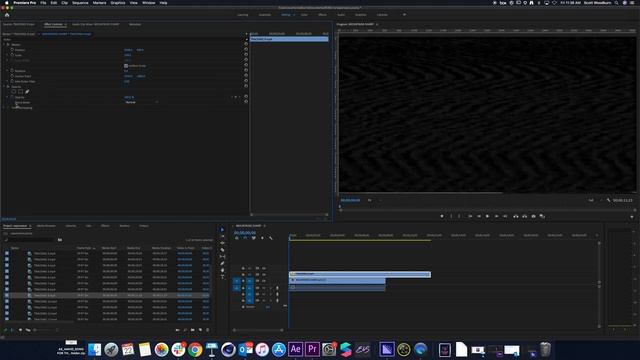Step forward one frame in Program monitor
The width and height of the screenshot is (640, 360).
[496, 216]
